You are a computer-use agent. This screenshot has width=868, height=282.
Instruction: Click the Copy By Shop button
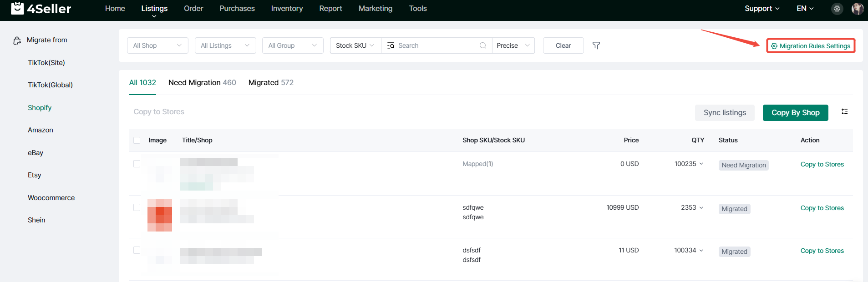(795, 113)
